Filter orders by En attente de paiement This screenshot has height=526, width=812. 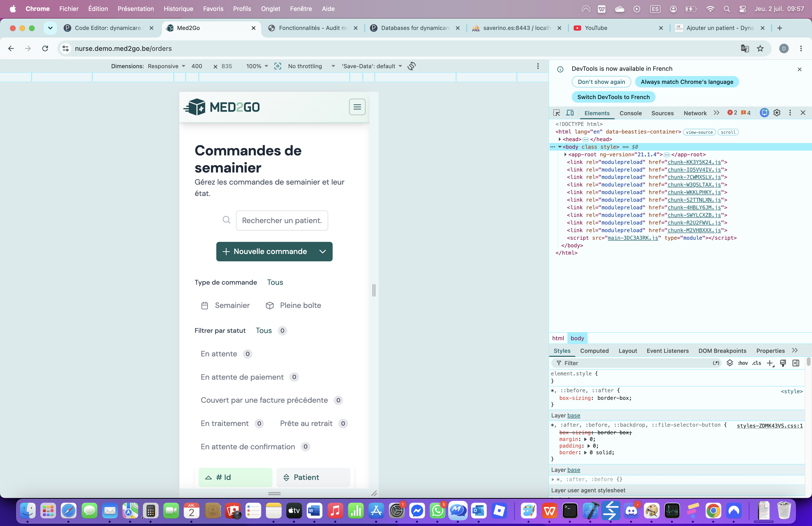tap(250, 377)
